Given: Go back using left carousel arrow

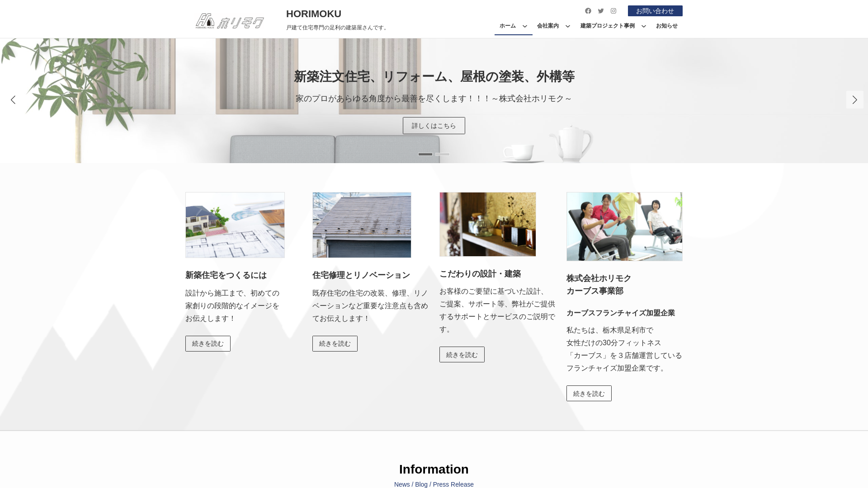Looking at the screenshot, I should pos(13,100).
